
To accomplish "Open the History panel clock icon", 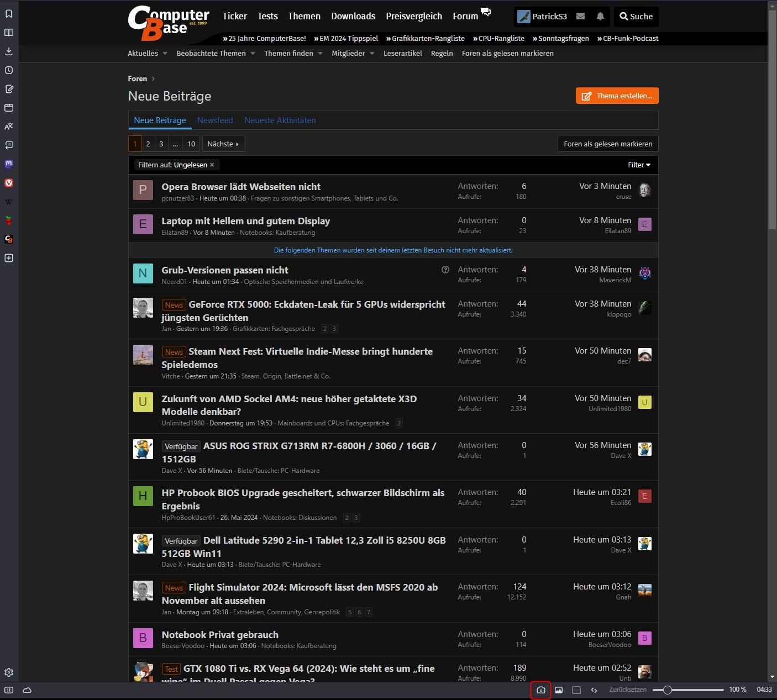I will point(9,70).
